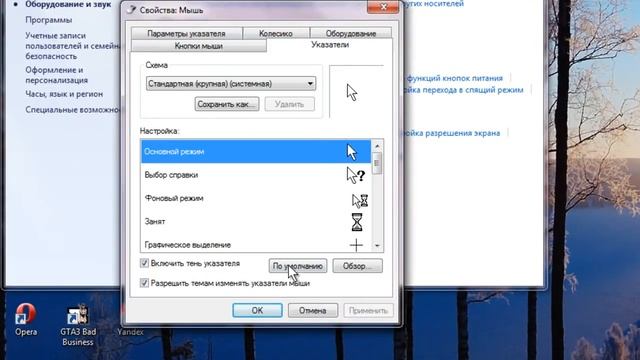640x360 pixels.
Task: Click scroll up arrow in Настройка list
Action: point(377,146)
